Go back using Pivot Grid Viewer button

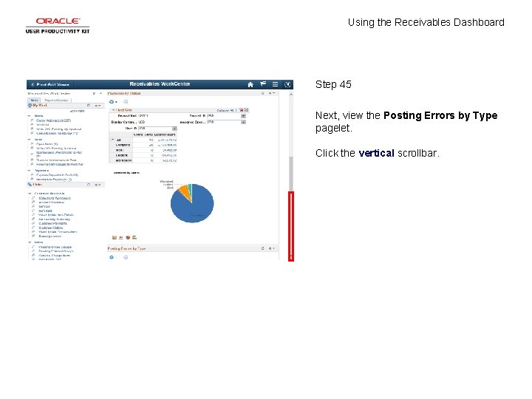(50, 84)
